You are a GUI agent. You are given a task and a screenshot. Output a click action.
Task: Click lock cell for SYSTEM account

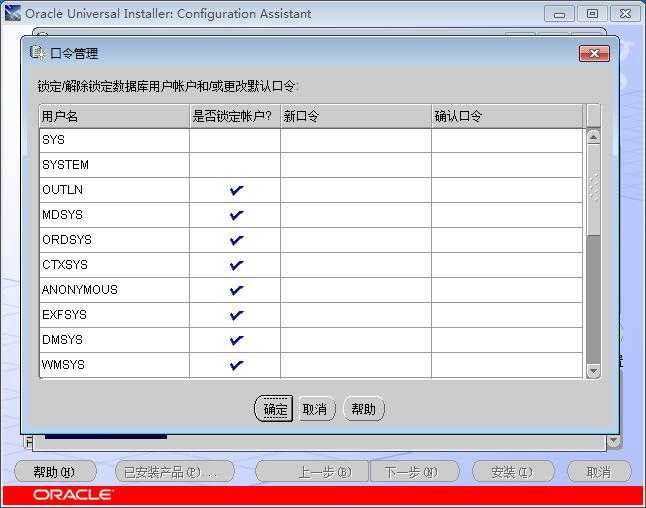tap(235, 165)
